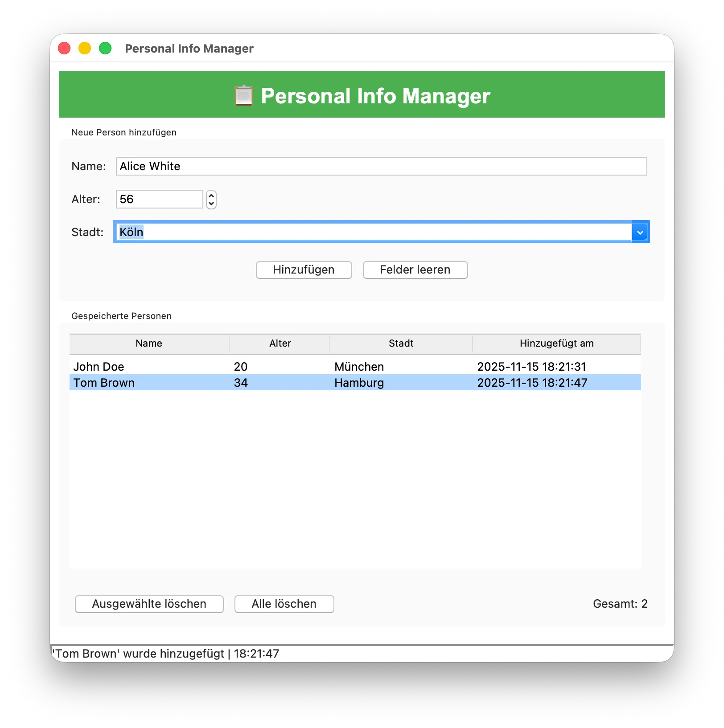Click inside the Alter spinbox field
Image resolution: width=724 pixels, height=728 pixels.
click(x=159, y=199)
